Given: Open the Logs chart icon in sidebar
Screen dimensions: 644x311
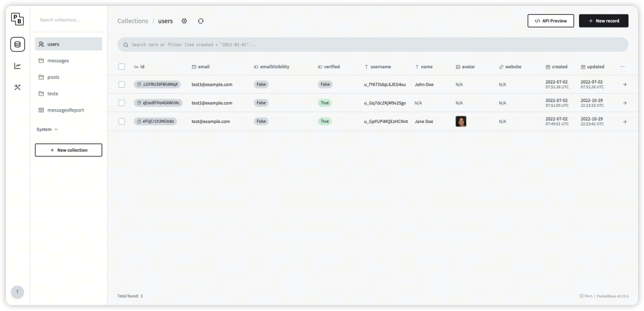Looking at the screenshot, I should 17,66.
